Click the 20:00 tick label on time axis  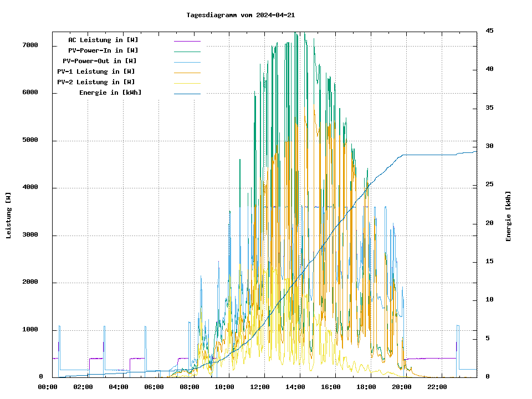(x=402, y=387)
